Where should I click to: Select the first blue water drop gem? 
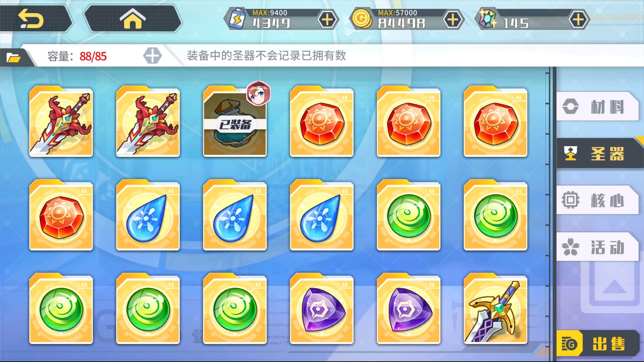coord(148,216)
